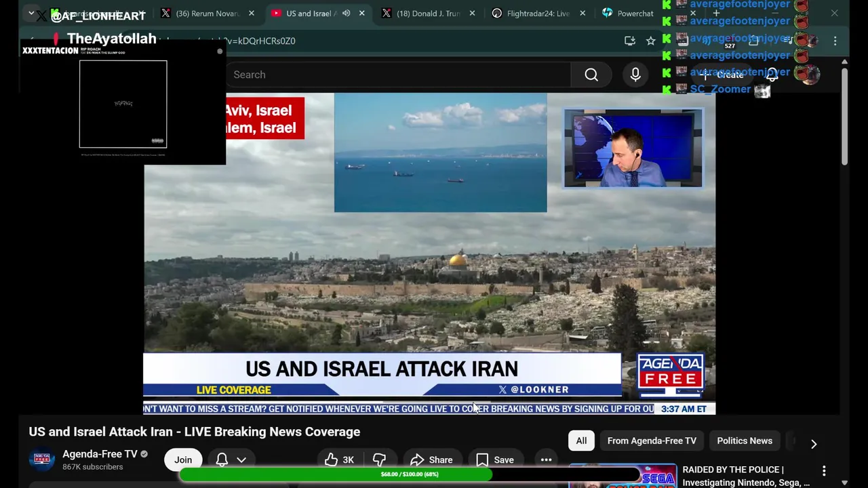Bookmark this page with the star icon
Viewport: 868px width, 488px height.
[x=651, y=41]
